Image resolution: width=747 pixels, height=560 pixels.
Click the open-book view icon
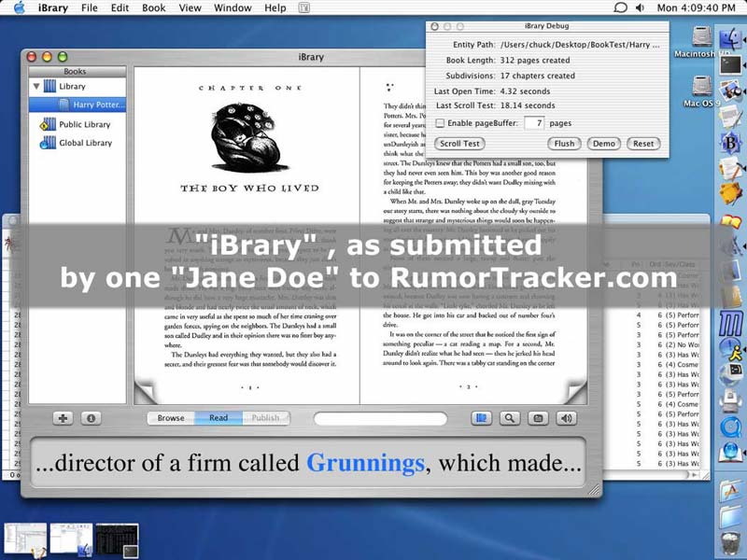click(x=481, y=418)
